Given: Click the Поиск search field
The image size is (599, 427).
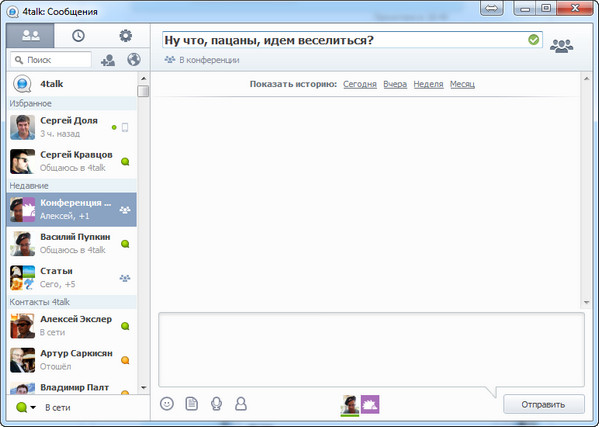Looking at the screenshot, I should click(51, 60).
